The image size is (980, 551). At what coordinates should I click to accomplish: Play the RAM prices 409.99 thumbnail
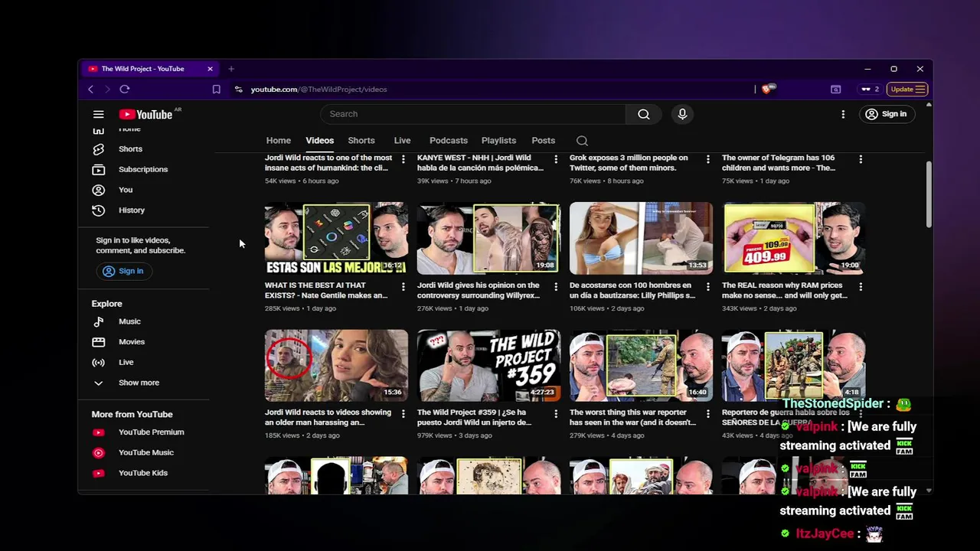pyautogui.click(x=793, y=238)
